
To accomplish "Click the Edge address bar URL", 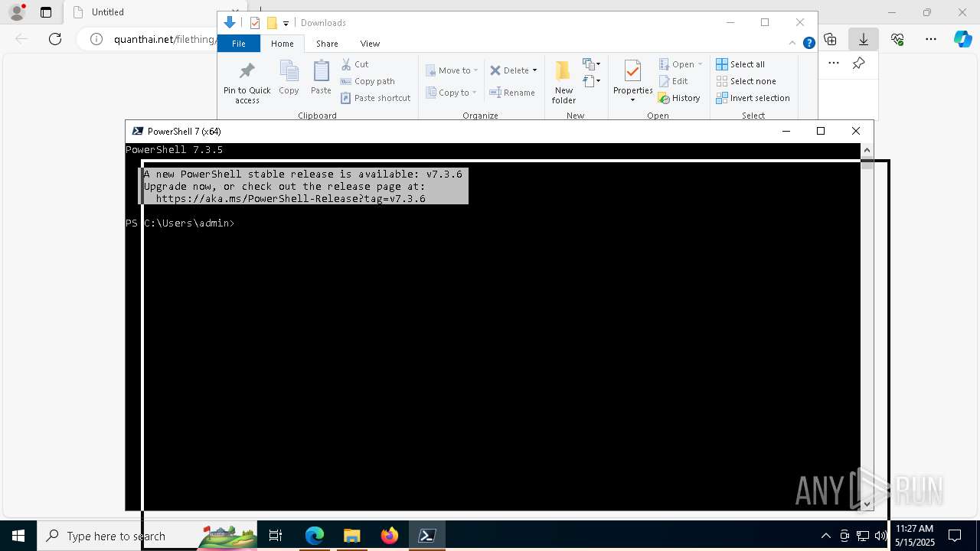I will tap(165, 39).
